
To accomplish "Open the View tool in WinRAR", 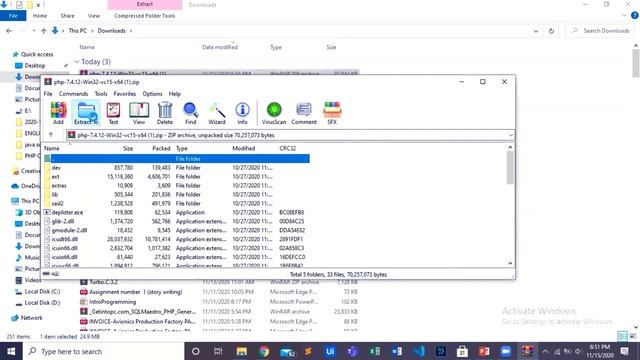I will [139, 113].
